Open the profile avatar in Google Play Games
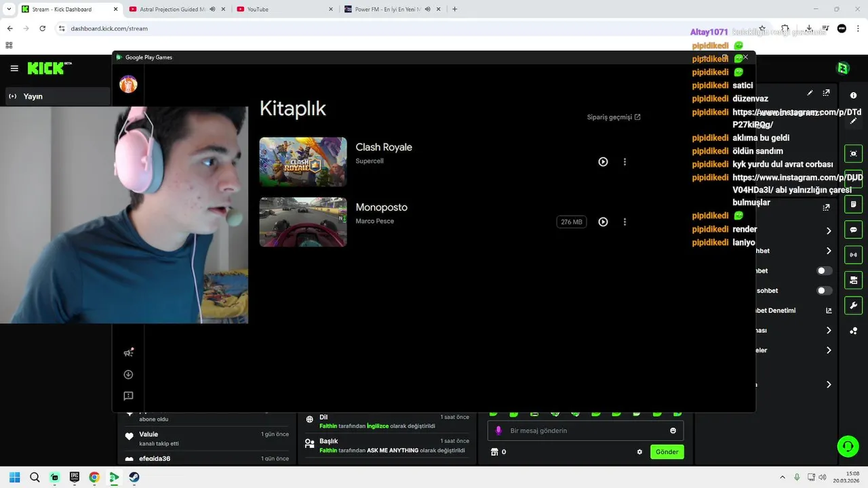 click(x=128, y=84)
